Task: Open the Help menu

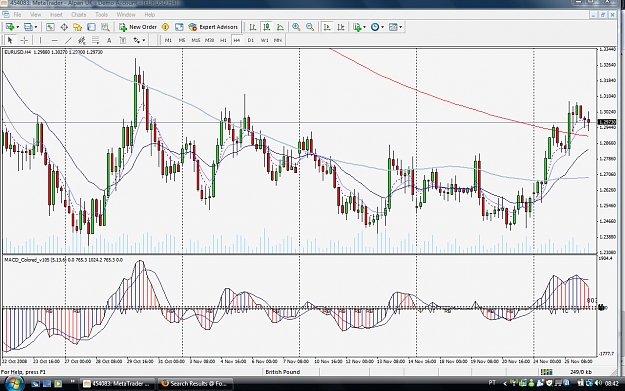Action: click(149, 15)
